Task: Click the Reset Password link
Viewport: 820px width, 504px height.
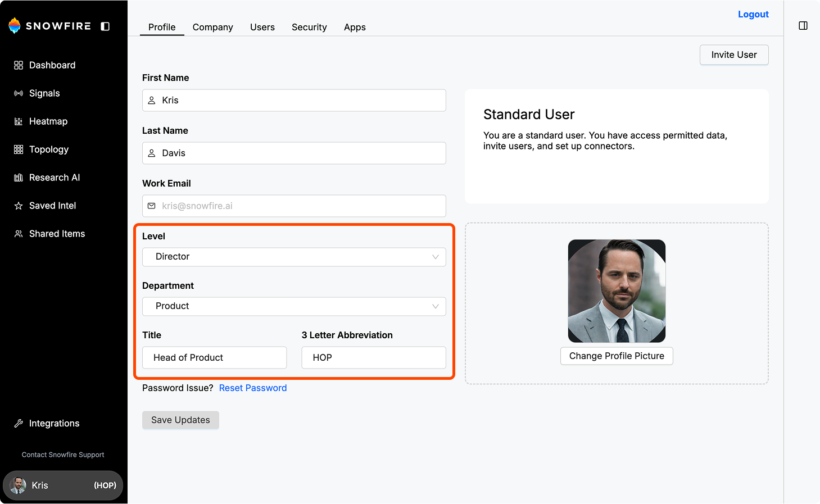Action: click(x=253, y=388)
